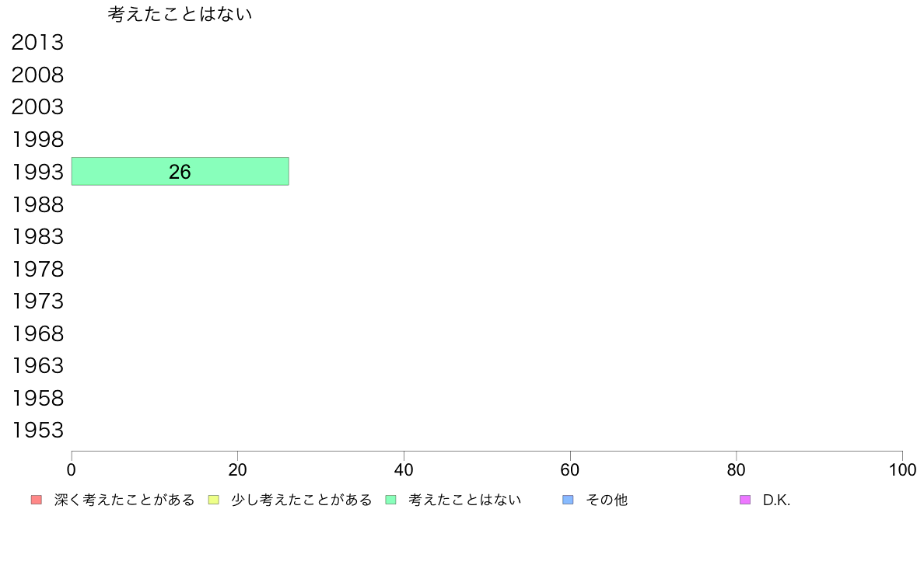Click the 40 tick on the x-axis

[x=404, y=469]
